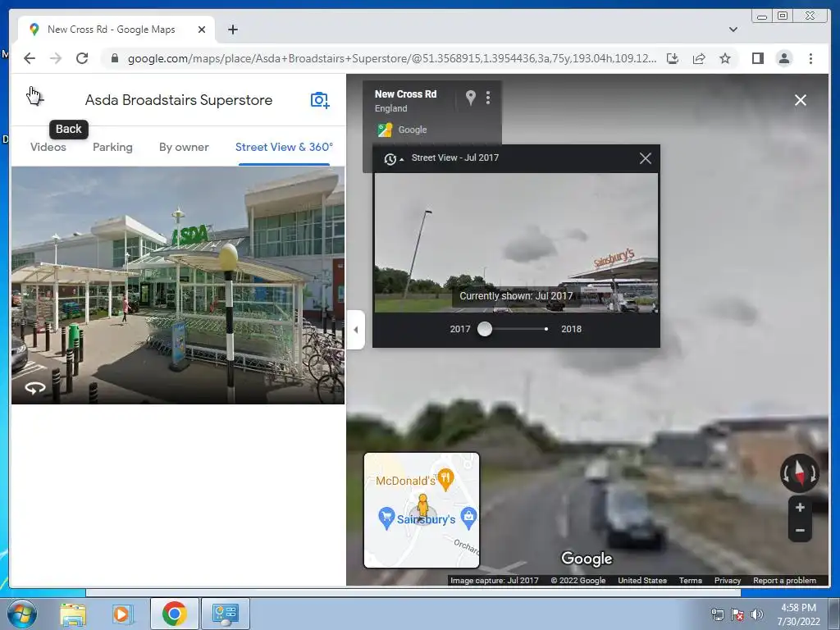Open the three-dot menu in New Cross Rd card
The width and height of the screenshot is (840, 630).
pyautogui.click(x=488, y=98)
